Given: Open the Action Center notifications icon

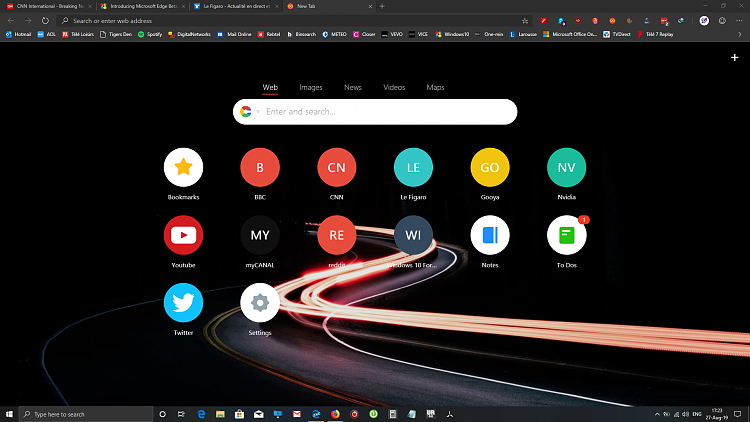Looking at the screenshot, I should click(x=738, y=414).
